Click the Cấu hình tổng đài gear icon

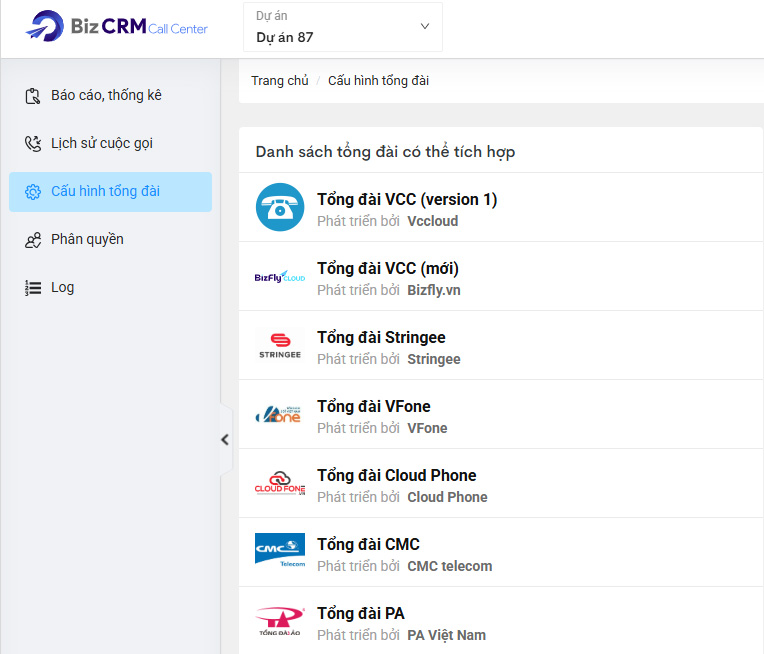(33, 192)
